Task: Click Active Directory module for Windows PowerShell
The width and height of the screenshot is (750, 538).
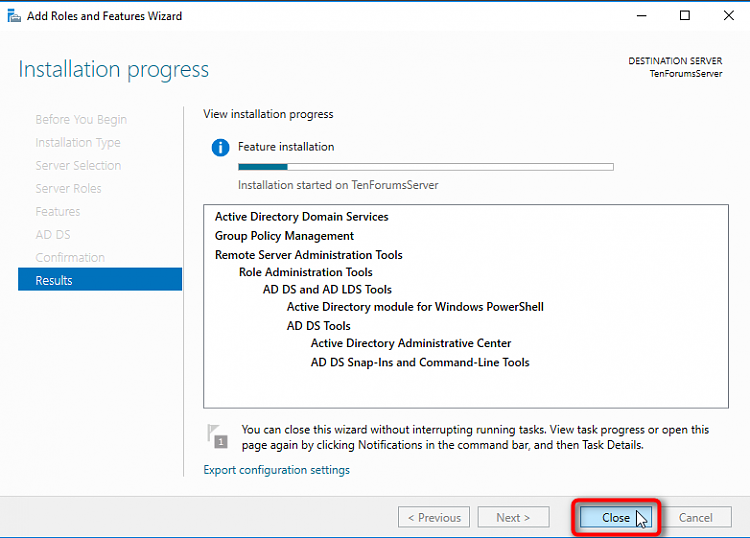Action: point(415,307)
